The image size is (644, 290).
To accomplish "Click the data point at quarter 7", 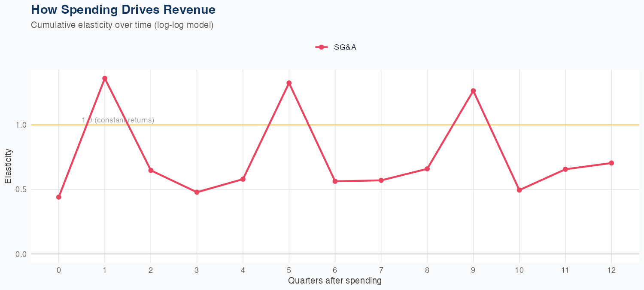I will pos(381,180).
